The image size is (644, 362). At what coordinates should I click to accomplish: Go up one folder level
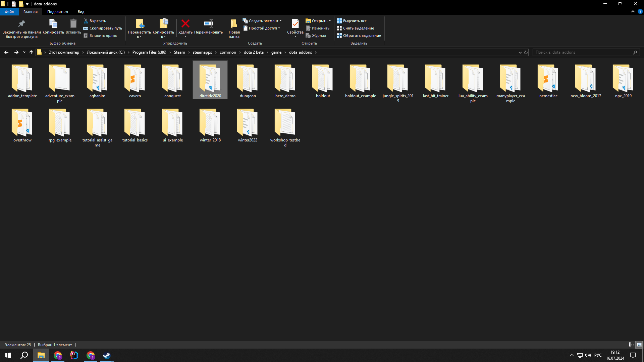31,52
